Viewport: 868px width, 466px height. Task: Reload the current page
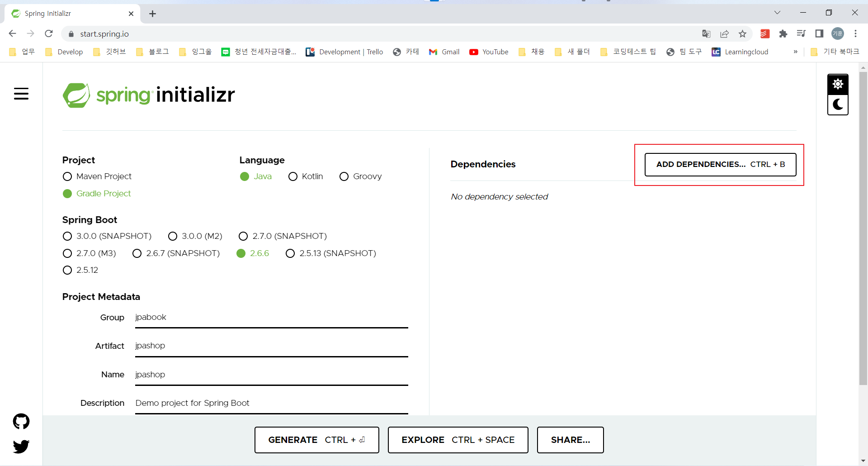pos(49,33)
